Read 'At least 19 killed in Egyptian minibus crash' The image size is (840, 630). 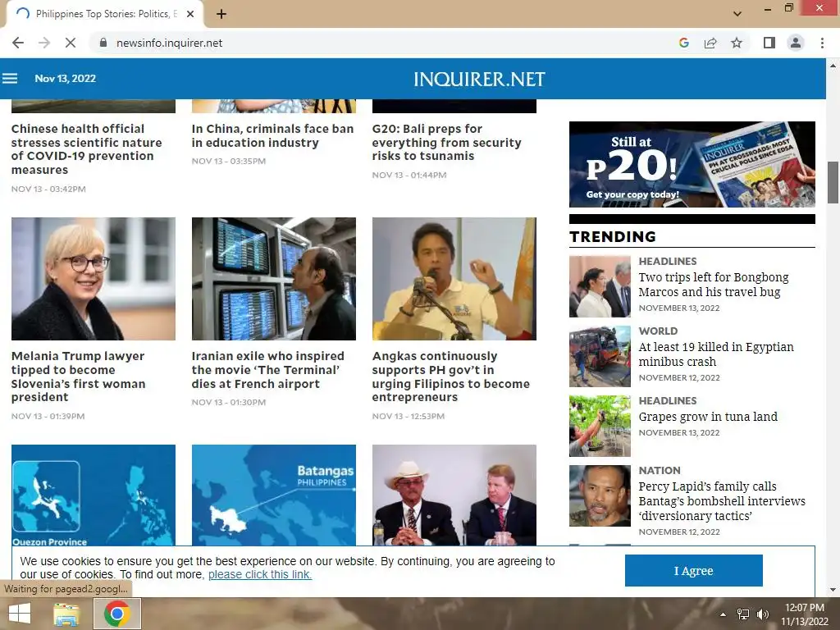pyautogui.click(x=716, y=354)
